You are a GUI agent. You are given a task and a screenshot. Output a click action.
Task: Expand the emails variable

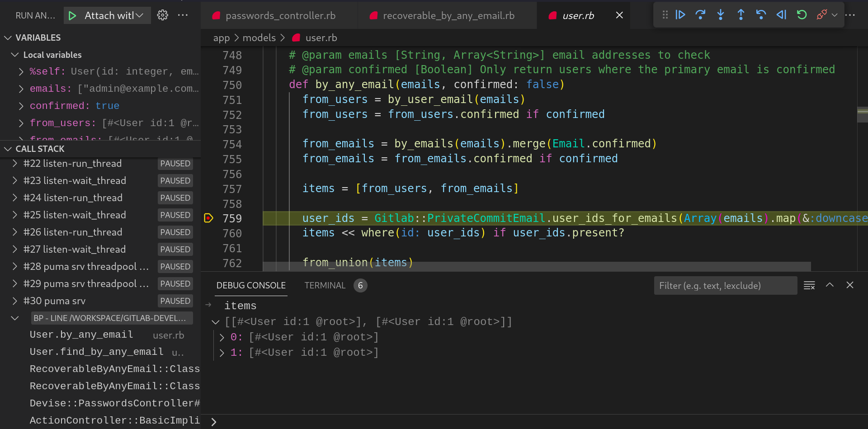pyautogui.click(x=21, y=89)
